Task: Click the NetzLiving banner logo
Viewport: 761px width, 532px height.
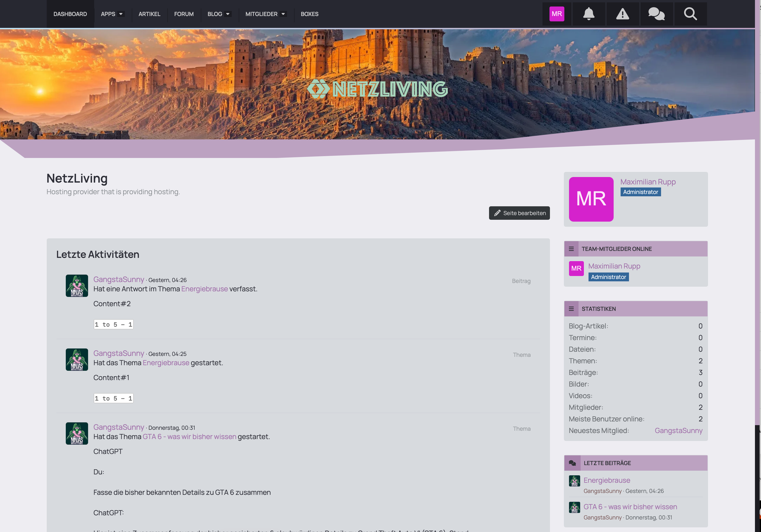Action: 377,89
